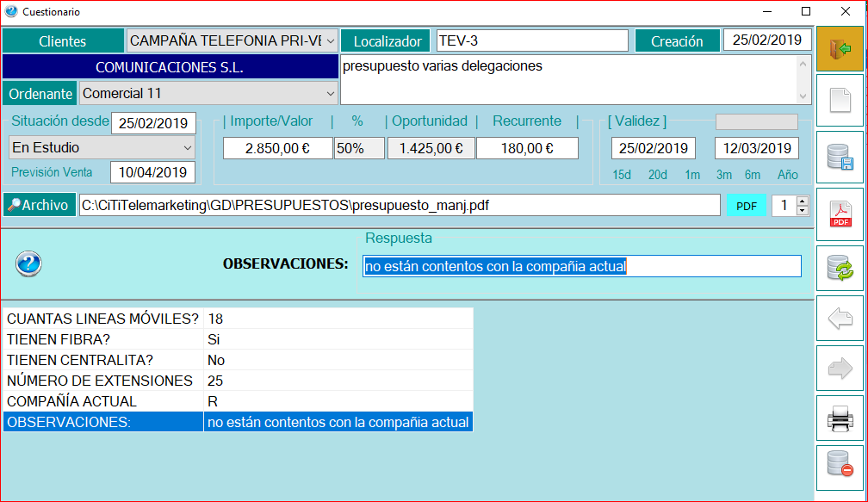Click the Previsión Venta date field
868x502 pixels.
tap(152, 172)
